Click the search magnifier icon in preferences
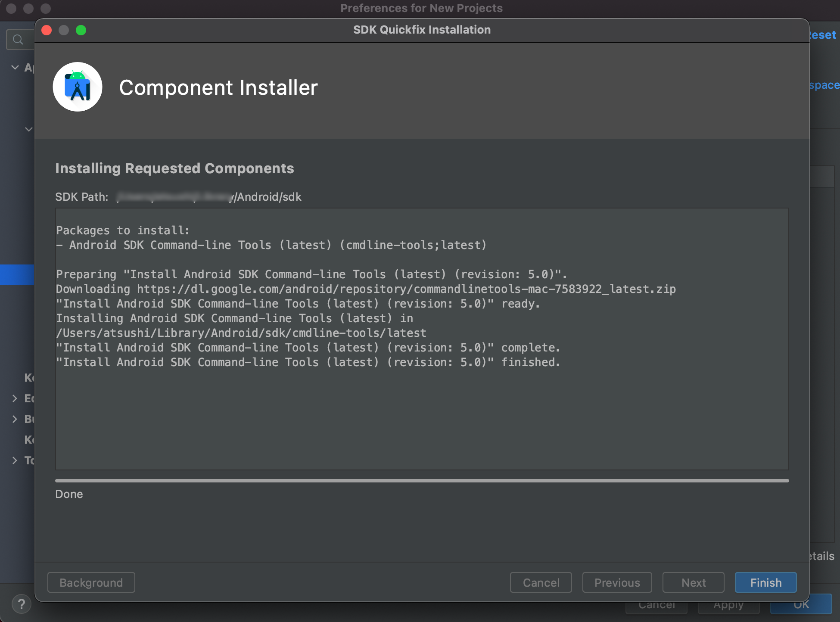 point(18,40)
